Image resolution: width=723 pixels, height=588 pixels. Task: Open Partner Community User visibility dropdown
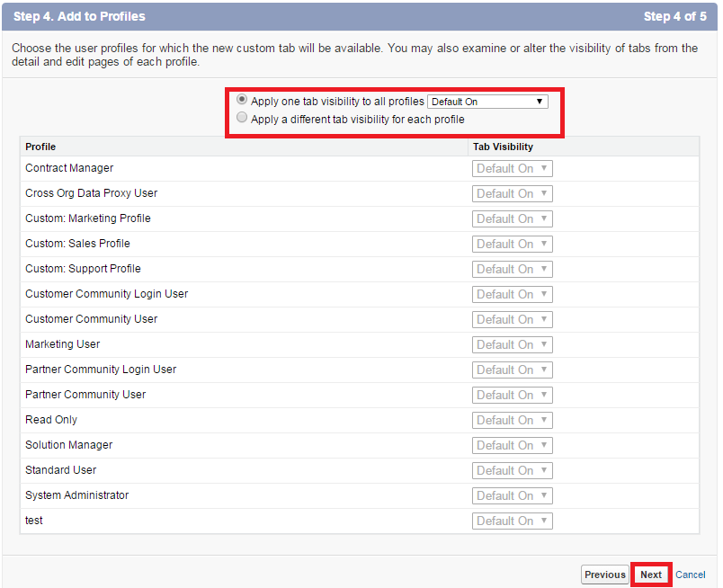tap(512, 396)
